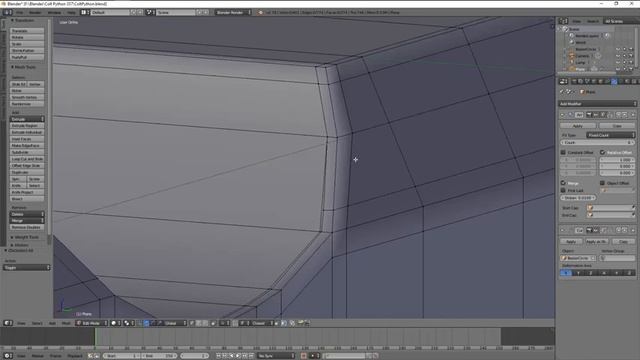Click the Subdivide button
The width and height of the screenshot is (640, 360).
point(27,152)
